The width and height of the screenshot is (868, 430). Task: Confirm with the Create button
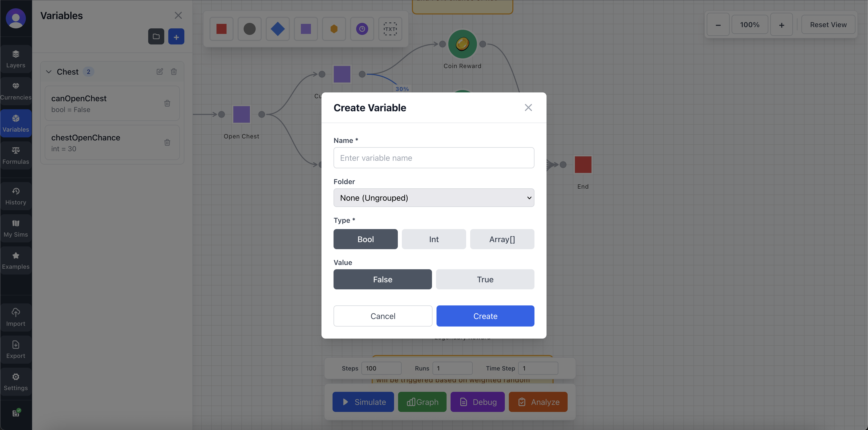coord(485,316)
